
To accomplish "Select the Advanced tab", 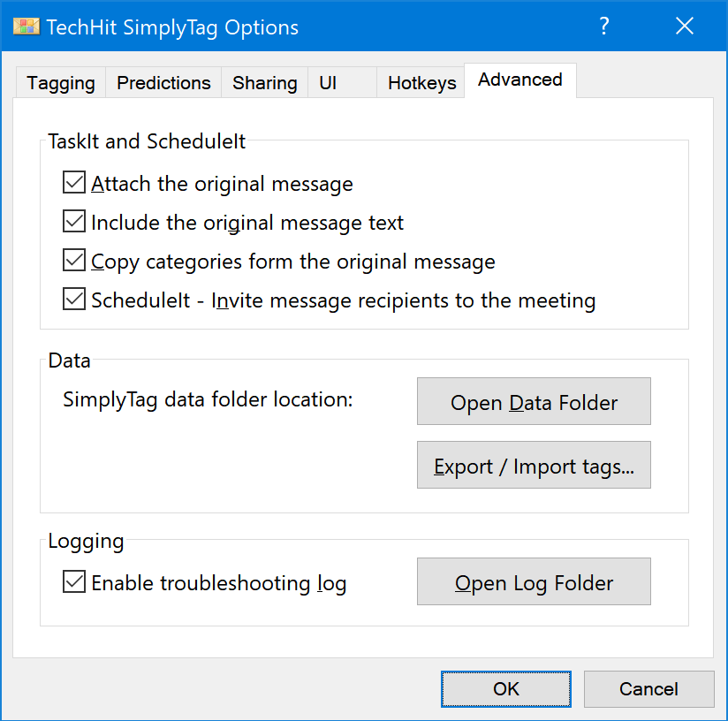I will pyautogui.click(x=520, y=80).
